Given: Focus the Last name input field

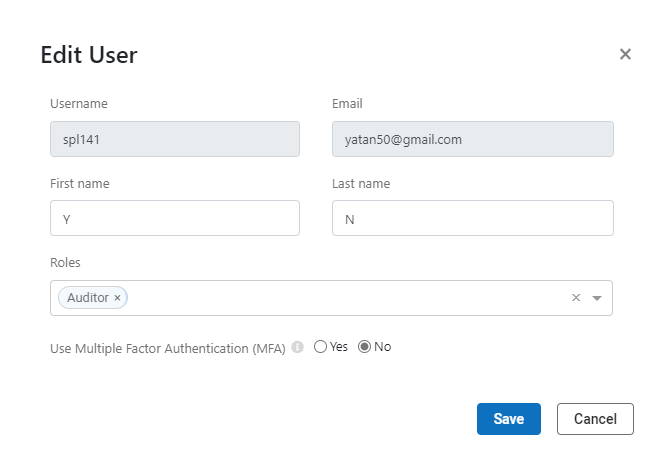Looking at the screenshot, I should tap(472, 218).
